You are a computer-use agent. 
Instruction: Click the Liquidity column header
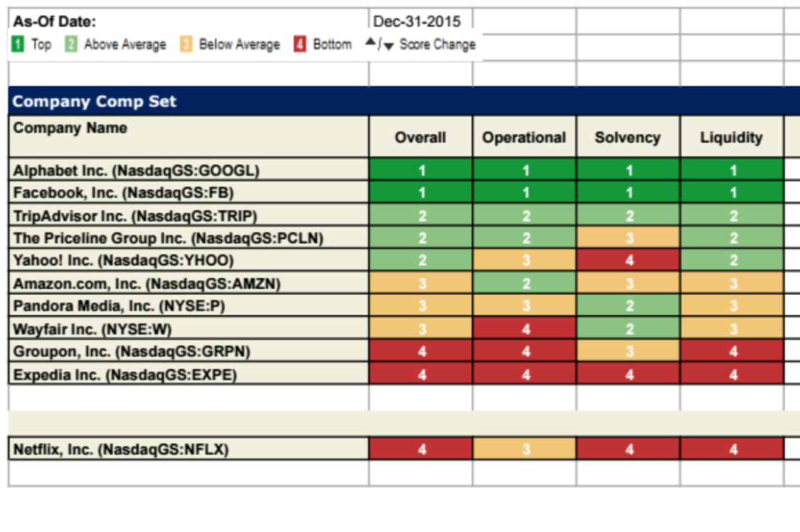[x=732, y=137]
